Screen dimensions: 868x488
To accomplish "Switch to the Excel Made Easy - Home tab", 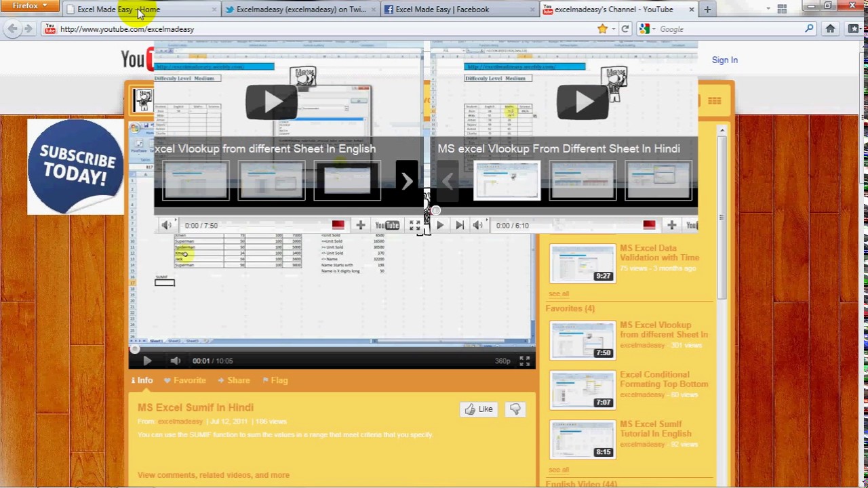I will [x=141, y=9].
